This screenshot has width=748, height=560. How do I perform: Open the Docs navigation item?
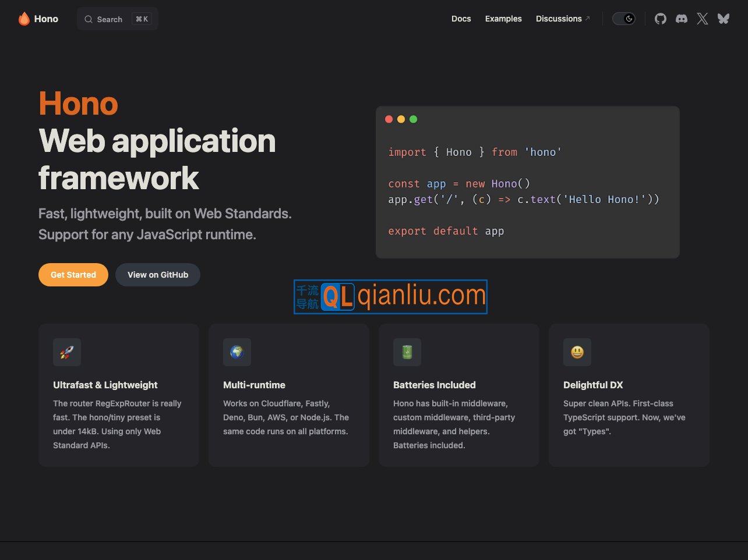click(461, 19)
